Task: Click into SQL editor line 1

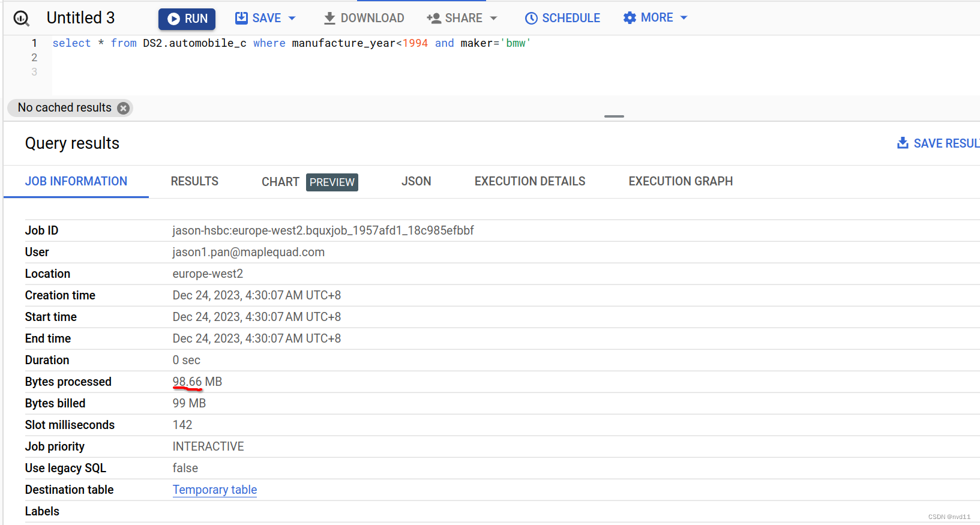Action: click(292, 43)
